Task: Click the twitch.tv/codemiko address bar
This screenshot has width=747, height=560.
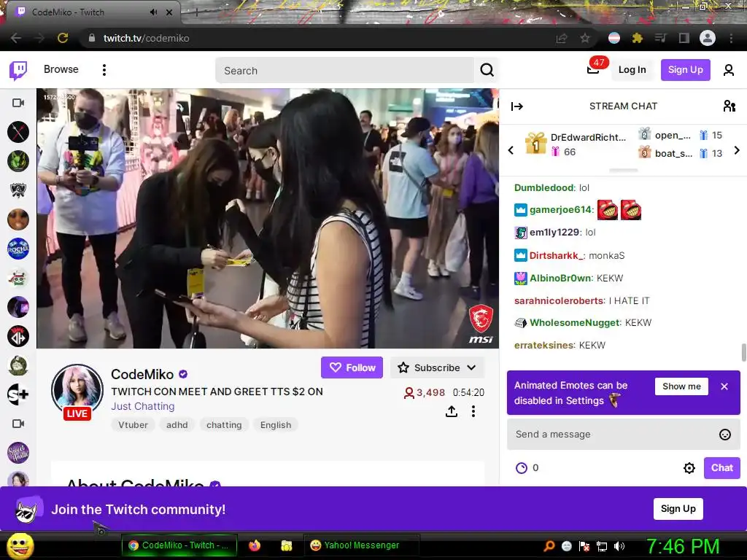Action: [146, 38]
